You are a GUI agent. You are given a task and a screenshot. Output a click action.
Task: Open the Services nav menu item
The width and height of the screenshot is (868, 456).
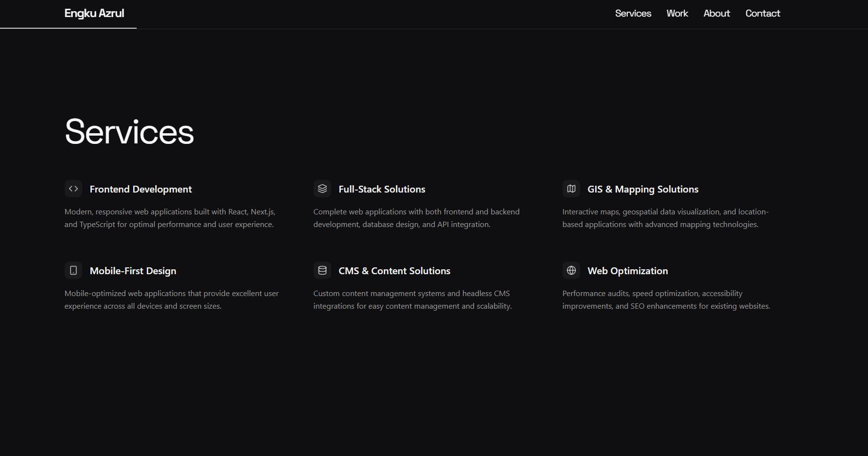[633, 14]
